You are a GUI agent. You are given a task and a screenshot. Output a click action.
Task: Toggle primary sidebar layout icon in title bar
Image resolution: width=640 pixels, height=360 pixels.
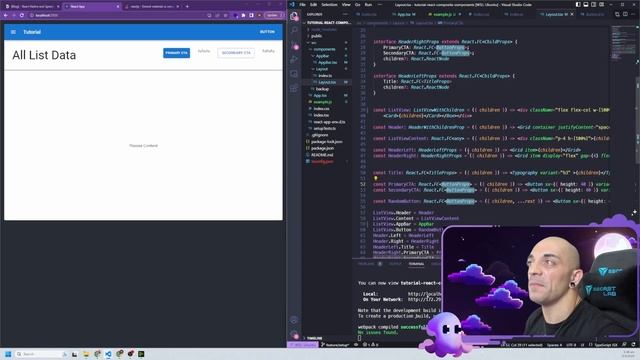point(578,4)
